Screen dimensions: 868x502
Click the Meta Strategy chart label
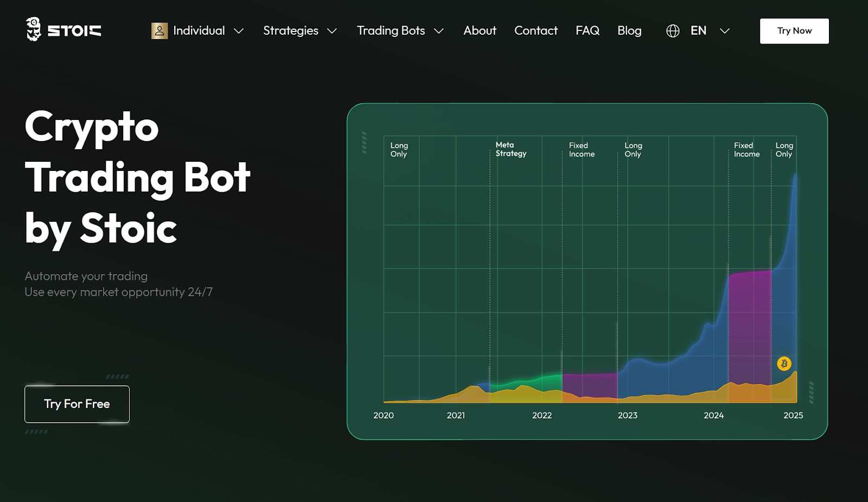point(510,149)
